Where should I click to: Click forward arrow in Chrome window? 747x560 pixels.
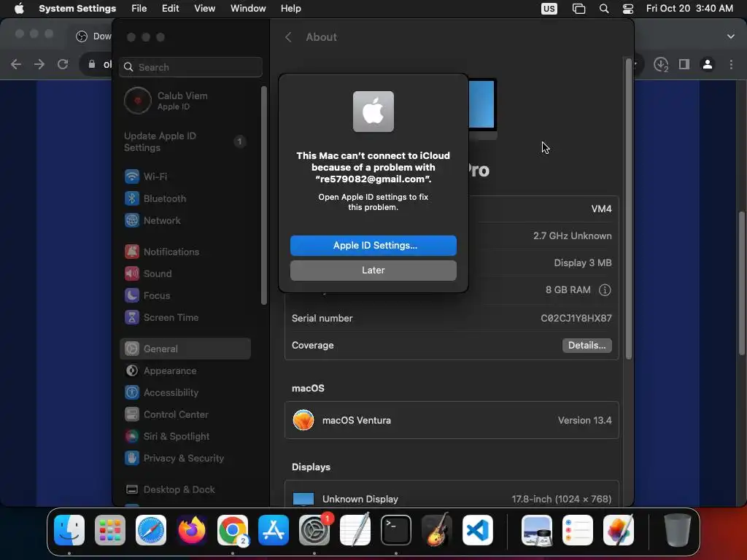click(x=39, y=64)
